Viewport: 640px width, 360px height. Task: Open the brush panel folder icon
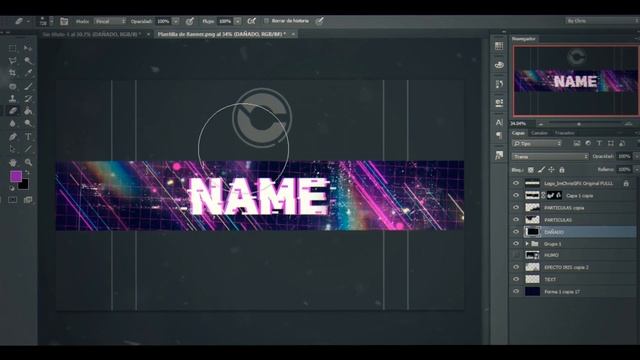[64, 21]
